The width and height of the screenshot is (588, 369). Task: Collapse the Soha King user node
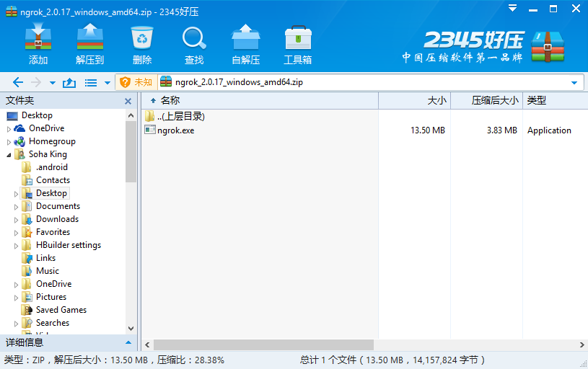pos(9,155)
